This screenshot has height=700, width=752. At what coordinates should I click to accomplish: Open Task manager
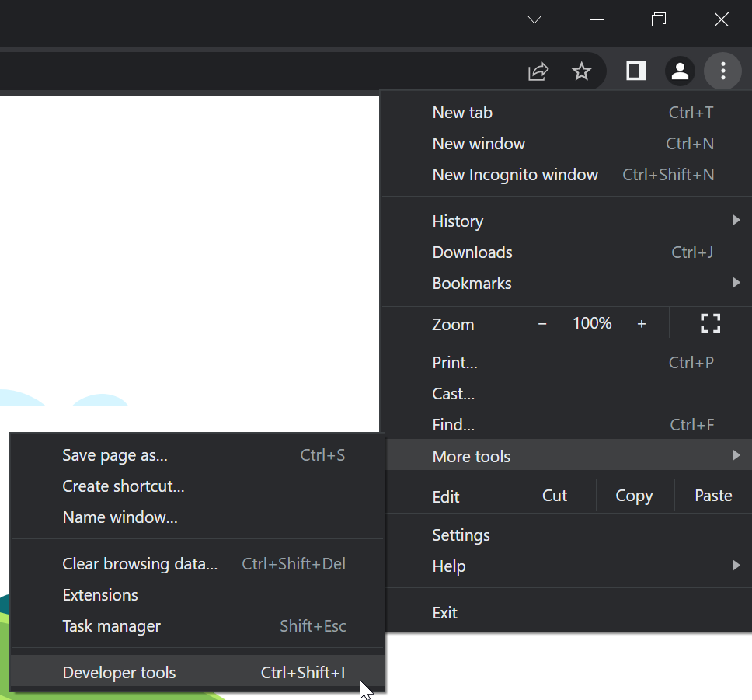(197, 627)
